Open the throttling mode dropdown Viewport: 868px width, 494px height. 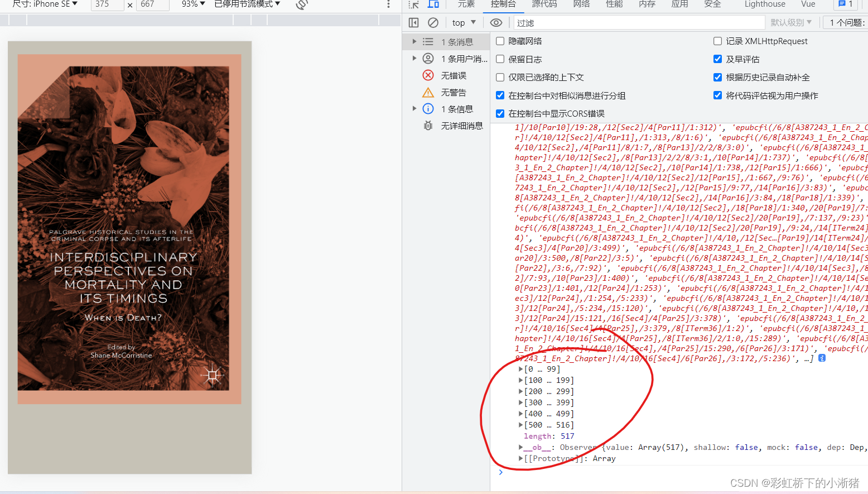[x=247, y=4]
